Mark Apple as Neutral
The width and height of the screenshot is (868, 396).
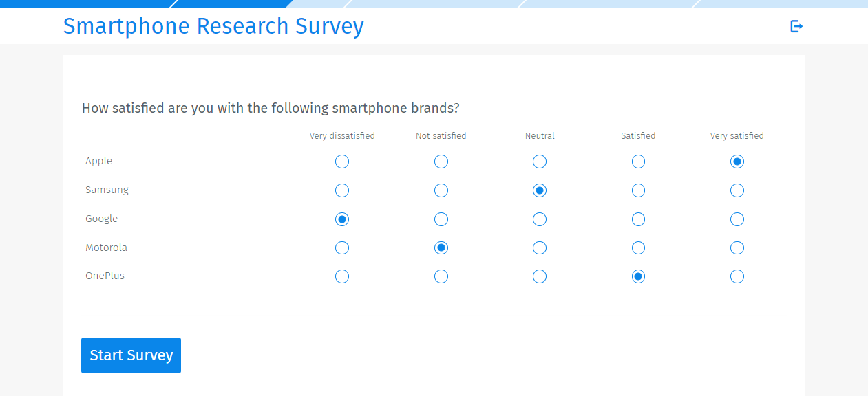[539, 162]
